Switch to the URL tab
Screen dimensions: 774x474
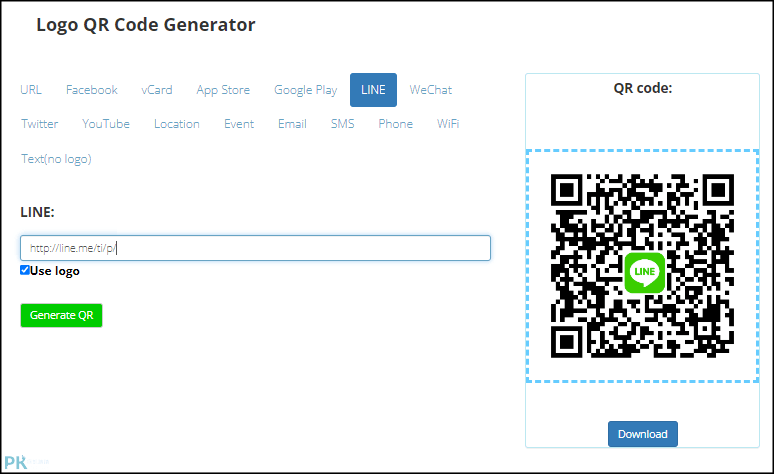click(31, 90)
